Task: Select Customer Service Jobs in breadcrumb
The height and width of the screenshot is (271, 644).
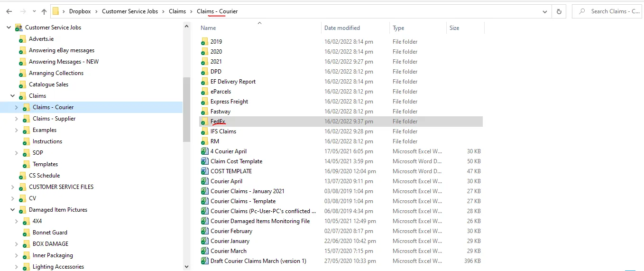Action: point(130,11)
